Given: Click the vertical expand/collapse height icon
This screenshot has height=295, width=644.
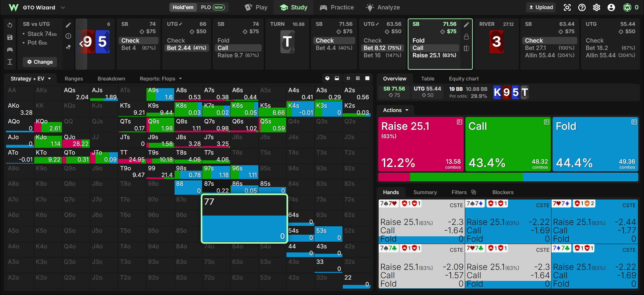Looking at the screenshot, I should 10,62.
